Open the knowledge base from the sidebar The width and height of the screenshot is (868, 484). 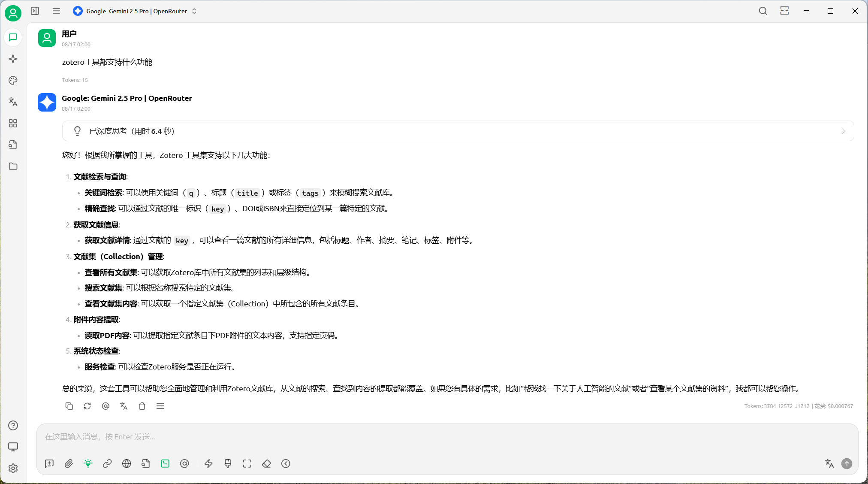13,145
